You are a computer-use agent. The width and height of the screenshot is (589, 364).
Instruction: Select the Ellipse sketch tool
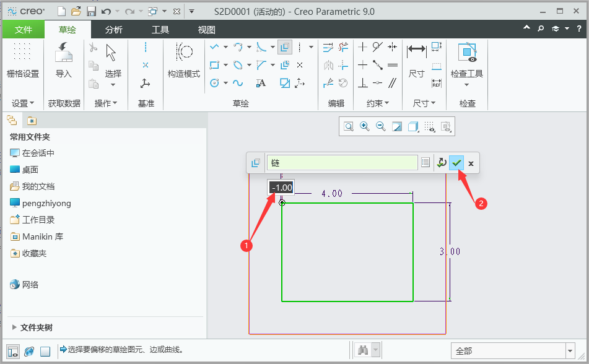point(238,65)
